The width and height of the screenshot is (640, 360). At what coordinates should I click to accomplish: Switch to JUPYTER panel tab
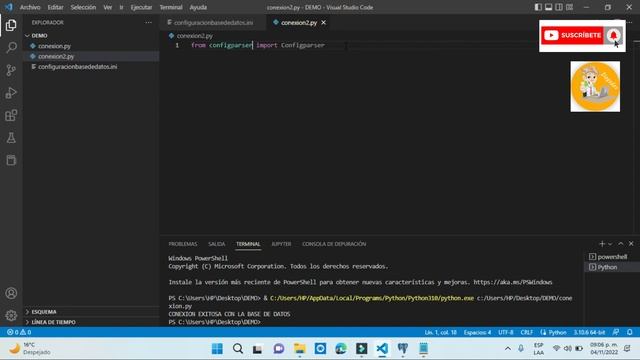[x=281, y=244]
